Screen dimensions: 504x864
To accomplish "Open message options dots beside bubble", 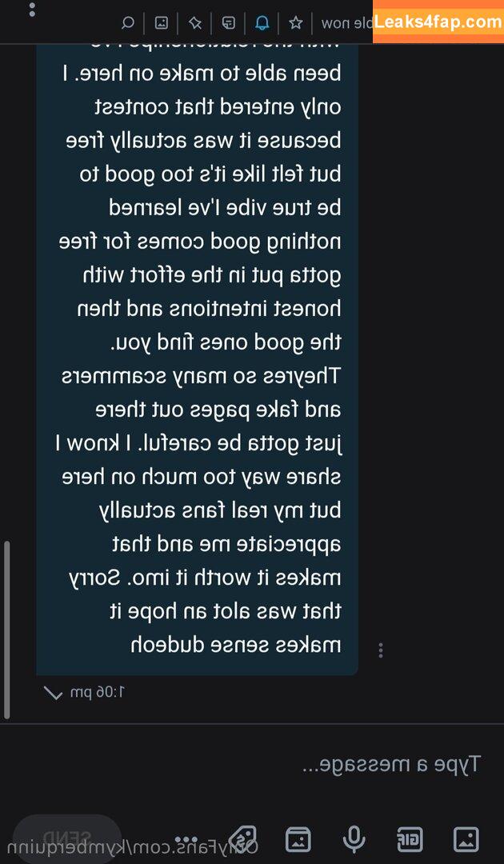I will pos(381,650).
